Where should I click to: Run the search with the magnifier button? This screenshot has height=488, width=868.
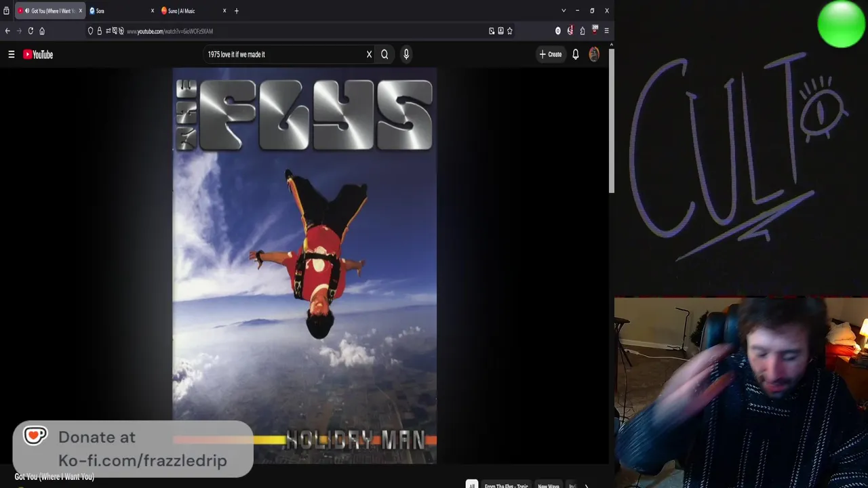pyautogui.click(x=384, y=54)
